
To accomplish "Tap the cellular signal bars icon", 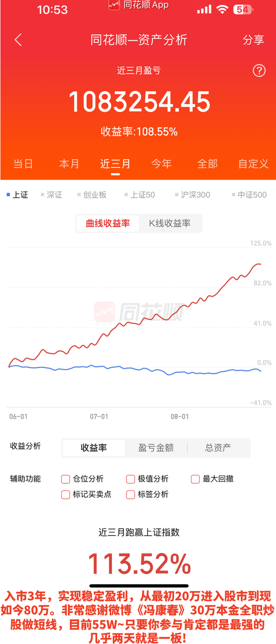I will tap(204, 9).
